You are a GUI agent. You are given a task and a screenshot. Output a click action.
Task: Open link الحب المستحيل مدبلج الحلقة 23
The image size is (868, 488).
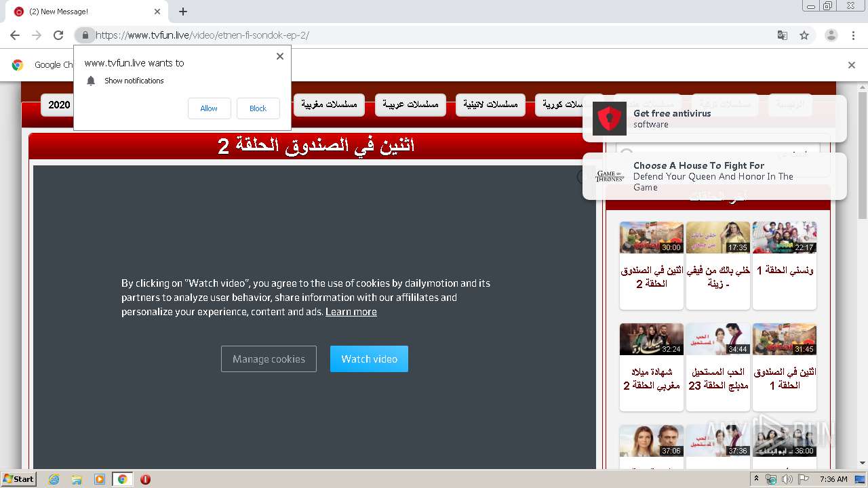[718, 379]
